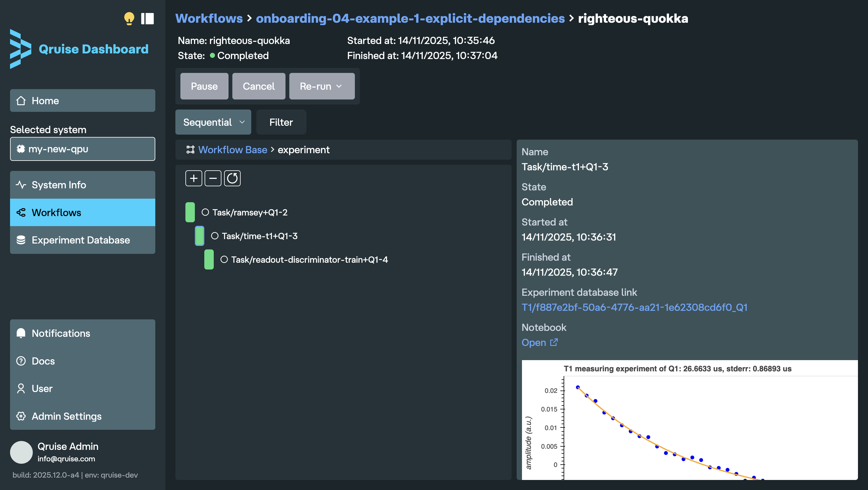The width and height of the screenshot is (868, 490).
Task: Zoom out the workflow graph with minus icon
Action: coord(213,178)
